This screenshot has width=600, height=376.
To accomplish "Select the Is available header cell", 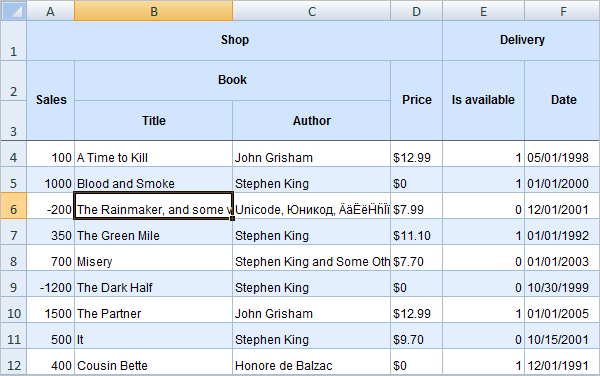I will tap(483, 100).
